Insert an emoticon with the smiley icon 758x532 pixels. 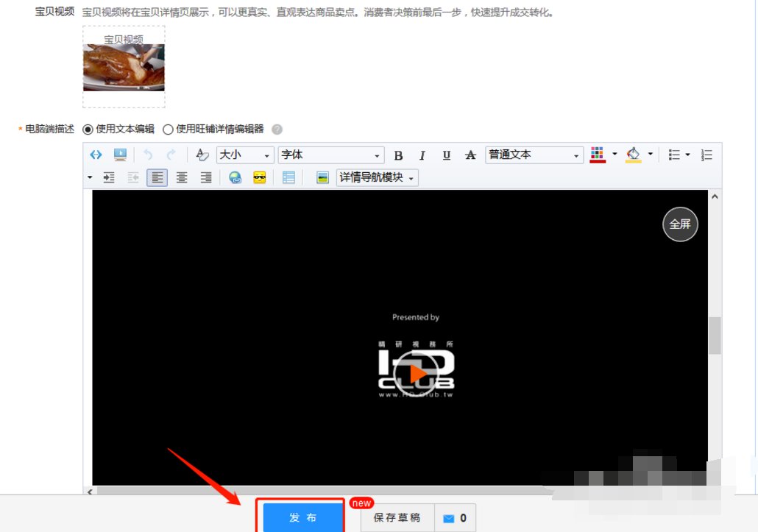(260, 177)
